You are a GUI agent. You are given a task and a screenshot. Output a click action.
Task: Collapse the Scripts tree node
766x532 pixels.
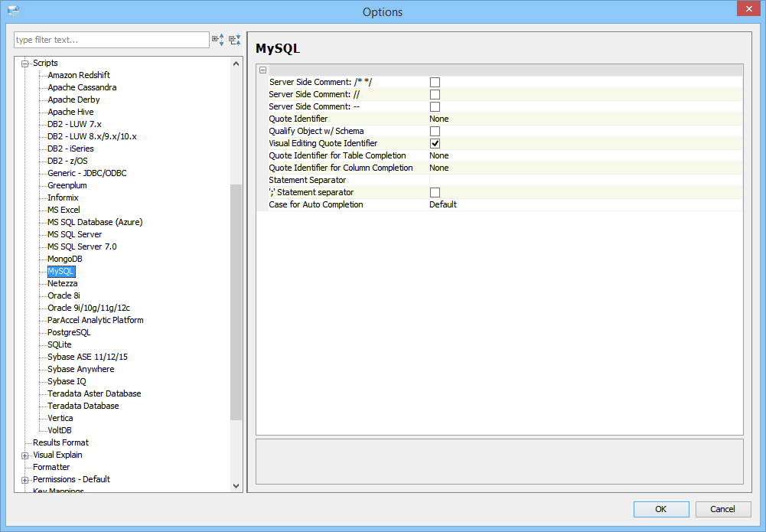pos(25,64)
